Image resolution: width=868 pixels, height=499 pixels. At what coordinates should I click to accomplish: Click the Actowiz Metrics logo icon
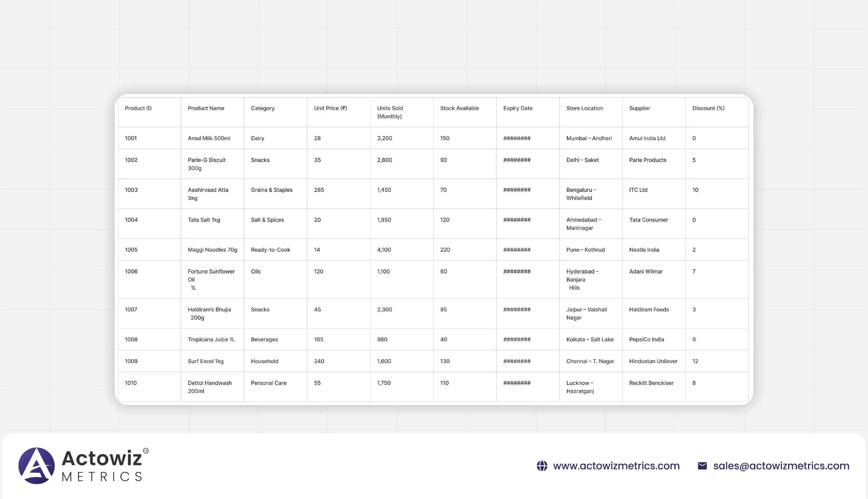tap(36, 466)
